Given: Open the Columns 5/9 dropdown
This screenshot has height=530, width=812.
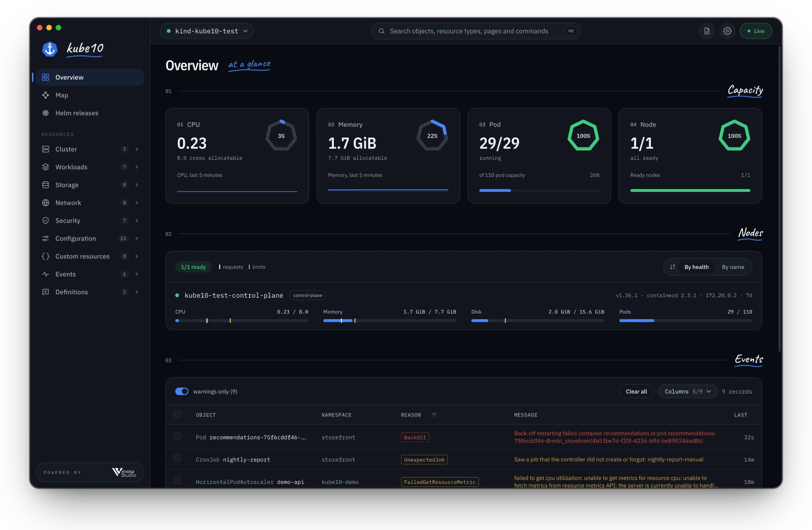Looking at the screenshot, I should (688, 391).
